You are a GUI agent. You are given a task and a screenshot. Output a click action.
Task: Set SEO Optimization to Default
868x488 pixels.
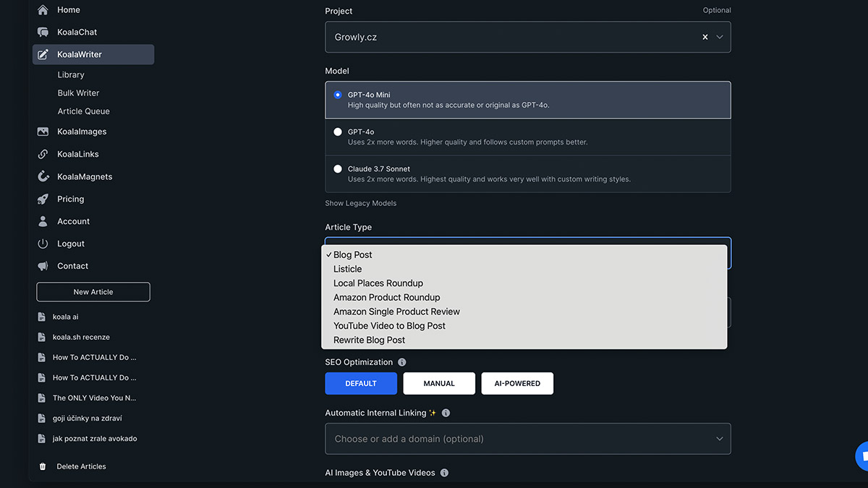coord(361,383)
